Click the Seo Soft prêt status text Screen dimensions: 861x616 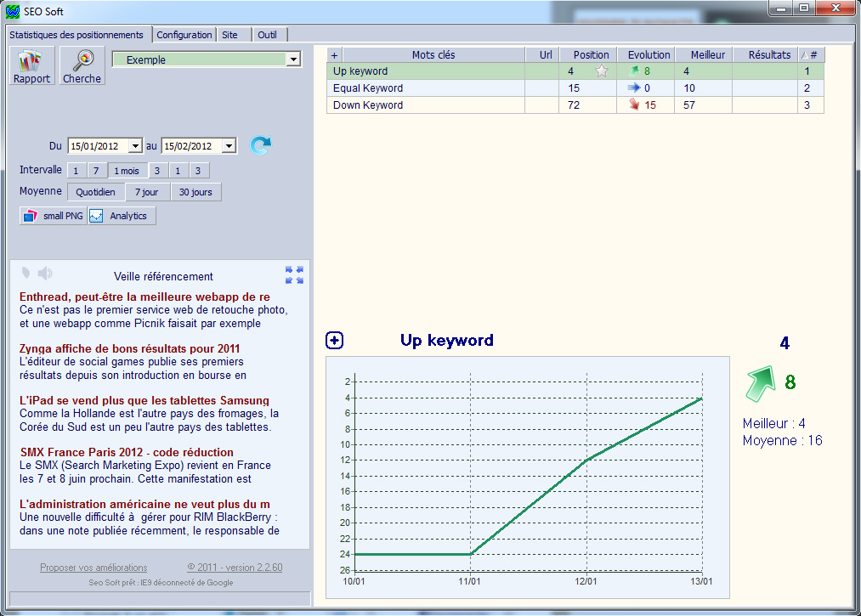click(161, 583)
